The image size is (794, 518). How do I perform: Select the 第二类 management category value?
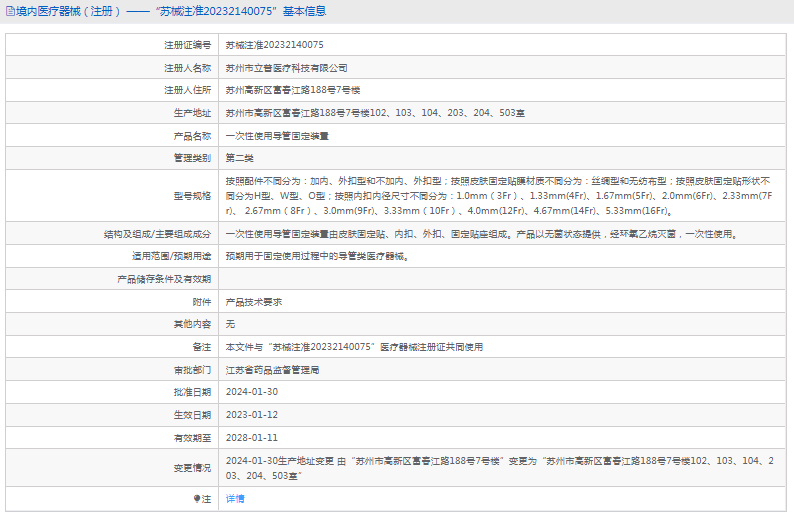(240, 158)
